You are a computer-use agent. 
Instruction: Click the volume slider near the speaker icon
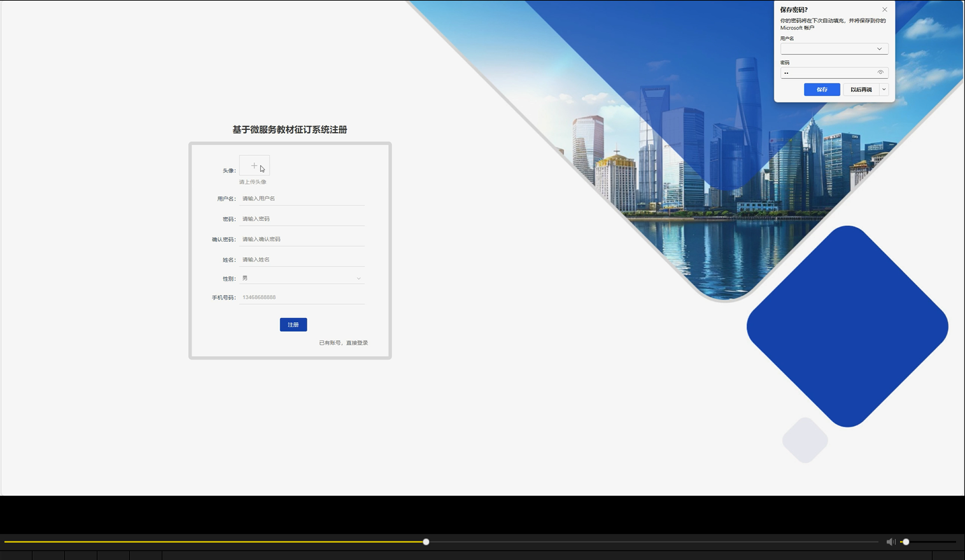906,542
